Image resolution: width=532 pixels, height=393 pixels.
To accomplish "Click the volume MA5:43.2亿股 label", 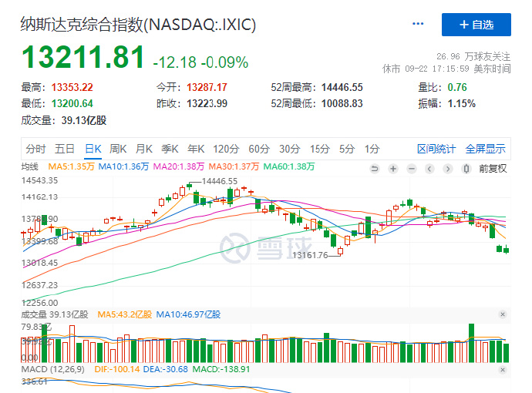I will pyautogui.click(x=124, y=314).
